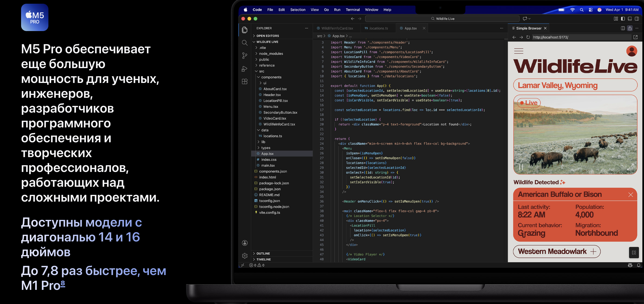The image size is (644, 304).
Task: Pause the live video feed
Action: [521, 167]
